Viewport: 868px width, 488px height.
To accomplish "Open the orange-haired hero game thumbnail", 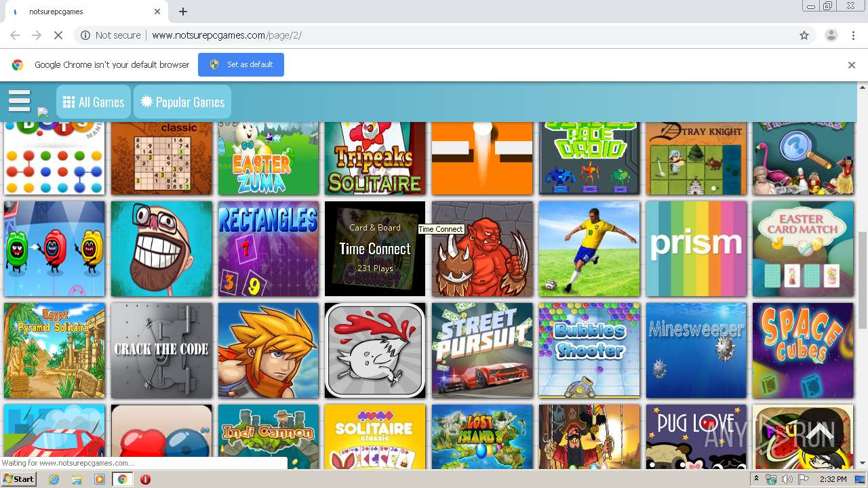I will pos(269,350).
